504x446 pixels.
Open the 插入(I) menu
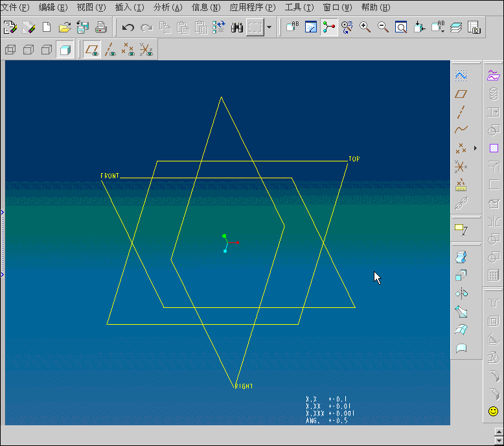pyautogui.click(x=130, y=7)
